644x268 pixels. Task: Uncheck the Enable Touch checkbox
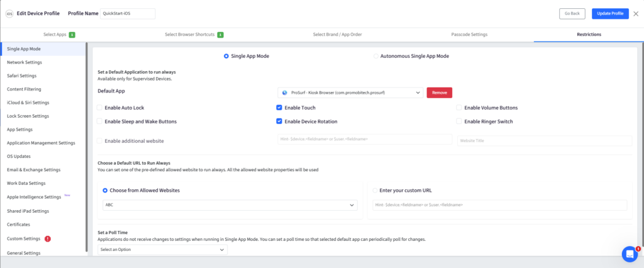pyautogui.click(x=279, y=108)
